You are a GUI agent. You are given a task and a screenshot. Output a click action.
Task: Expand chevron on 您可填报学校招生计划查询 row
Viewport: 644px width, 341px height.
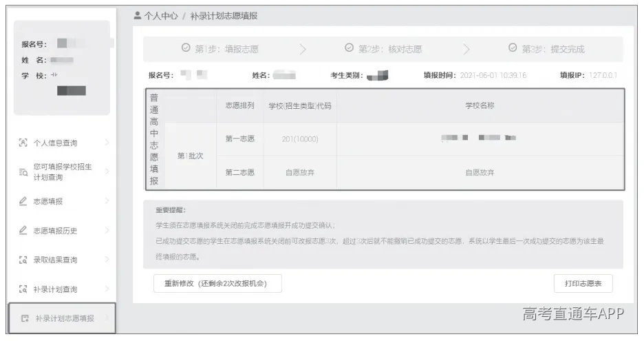coord(107,171)
